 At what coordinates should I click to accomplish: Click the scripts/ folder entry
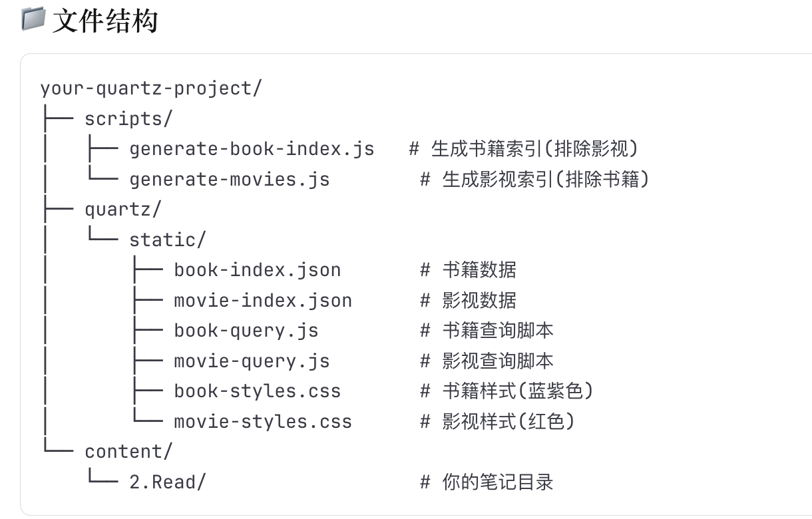128,119
